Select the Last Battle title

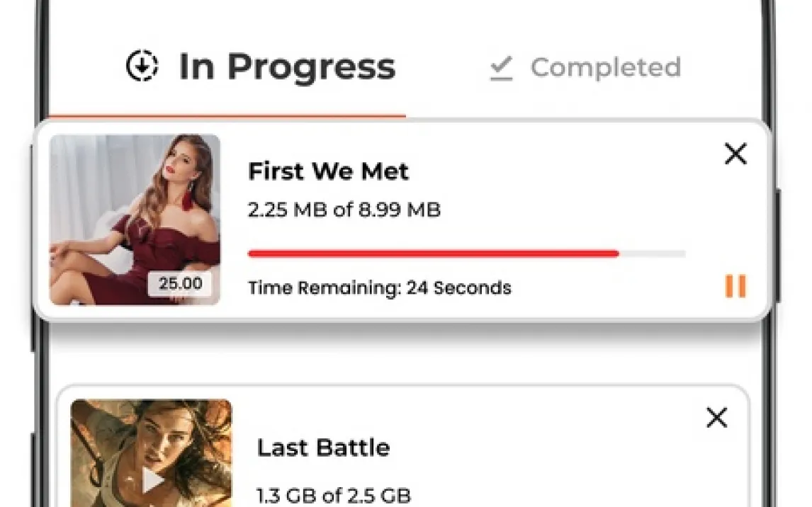click(x=322, y=448)
